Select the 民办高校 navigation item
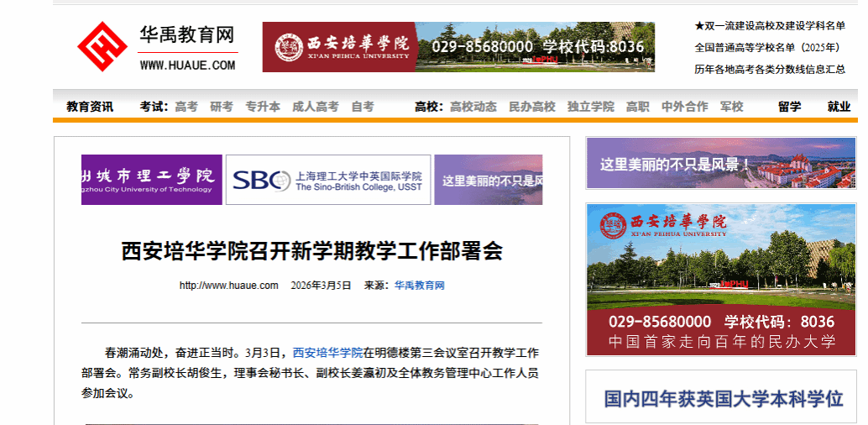Screen dimensions: 868x425 coord(532,107)
